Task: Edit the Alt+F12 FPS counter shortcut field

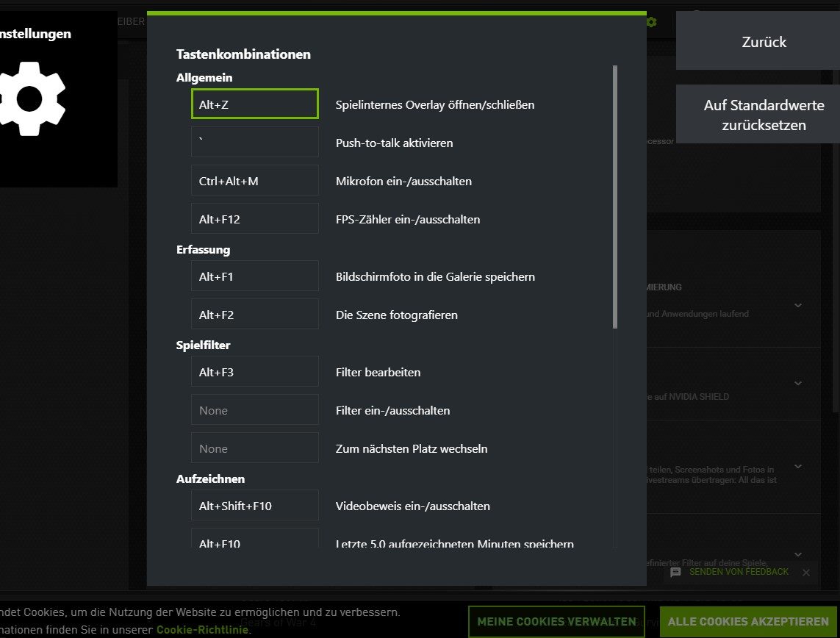Action: 255,218
